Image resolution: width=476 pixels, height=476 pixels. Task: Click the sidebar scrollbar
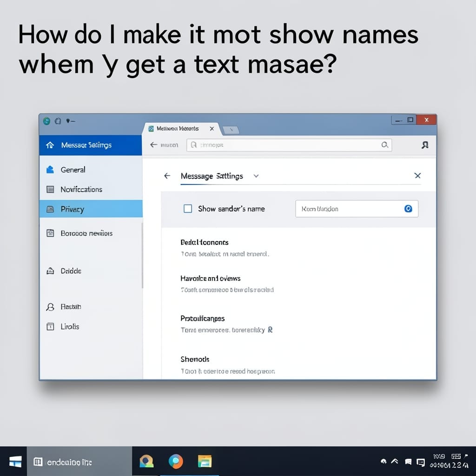tap(142, 255)
